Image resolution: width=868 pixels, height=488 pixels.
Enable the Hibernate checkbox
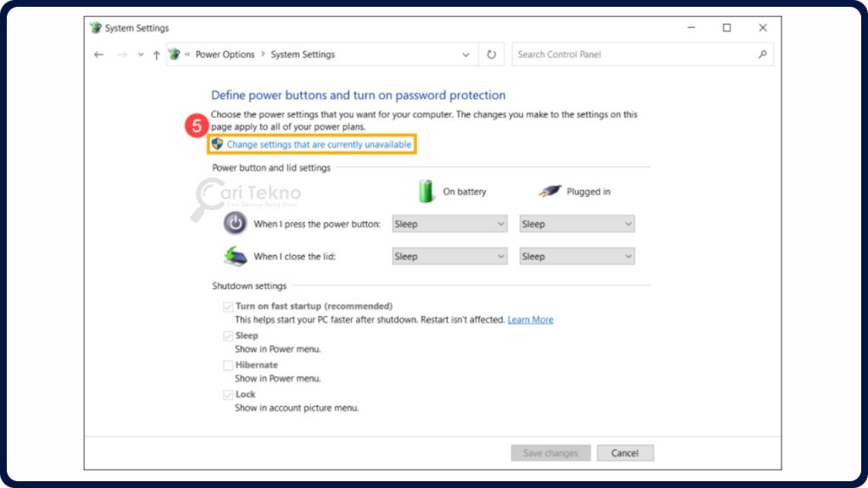tap(227, 364)
